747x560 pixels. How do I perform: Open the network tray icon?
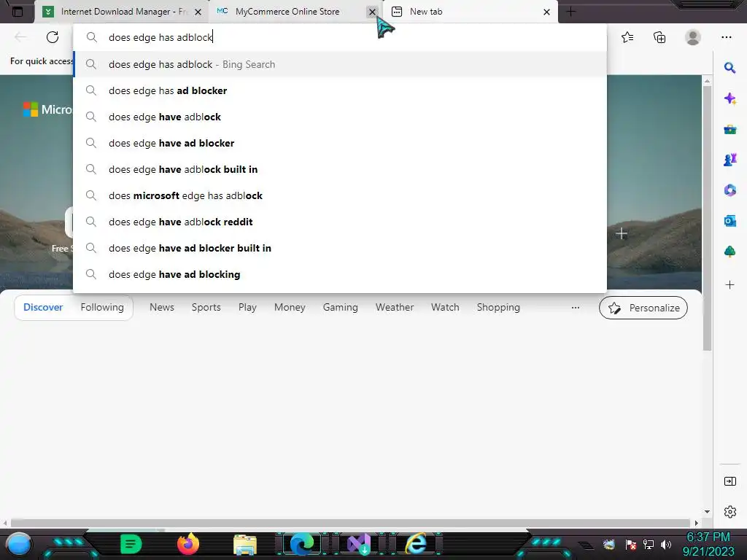[648, 544]
